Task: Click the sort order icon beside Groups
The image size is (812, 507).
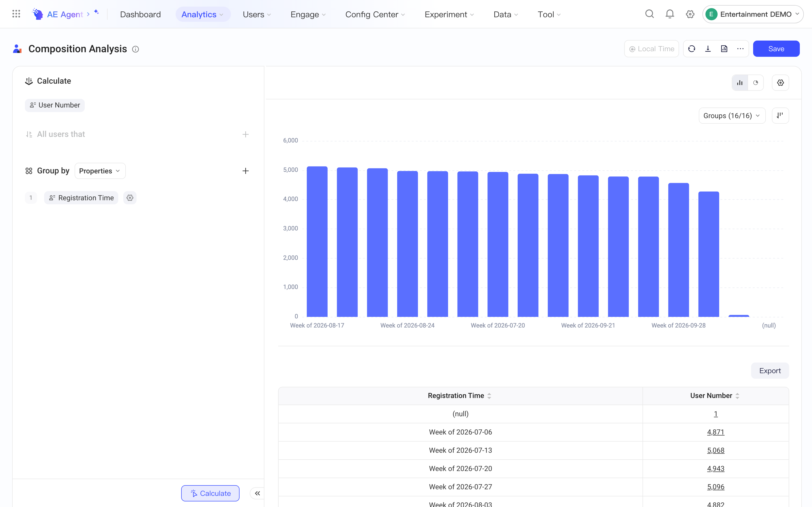Action: pos(781,116)
